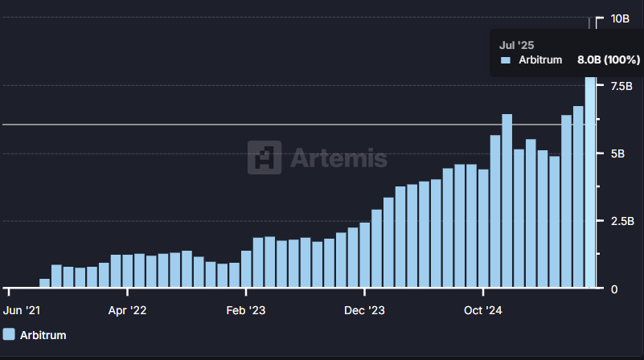Click the Jul '25 tooltip heading
Screen dimensions: 644x360
517,45
